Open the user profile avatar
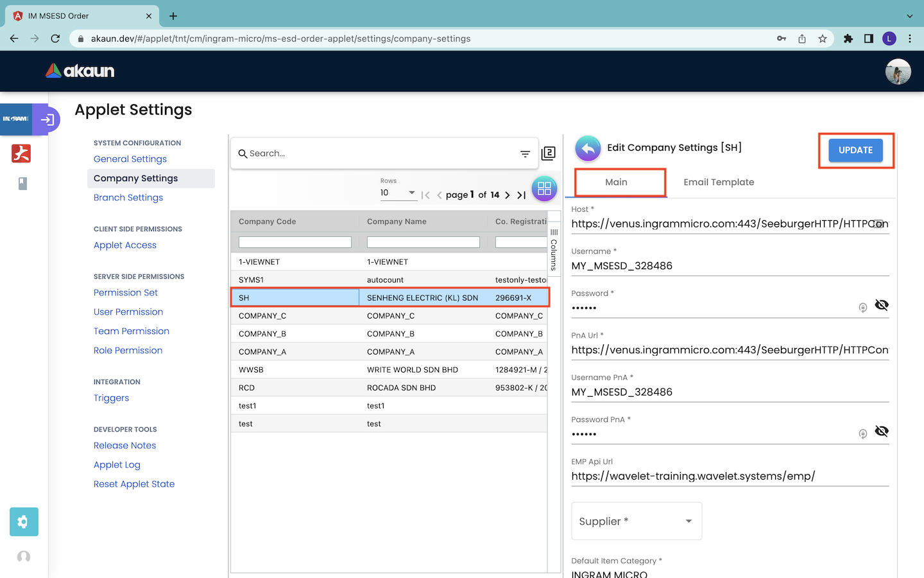924x578 pixels. click(898, 71)
